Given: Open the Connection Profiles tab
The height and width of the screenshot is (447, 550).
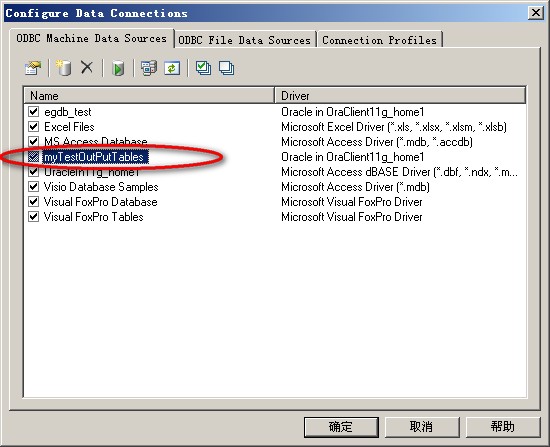Looking at the screenshot, I should pos(380,40).
